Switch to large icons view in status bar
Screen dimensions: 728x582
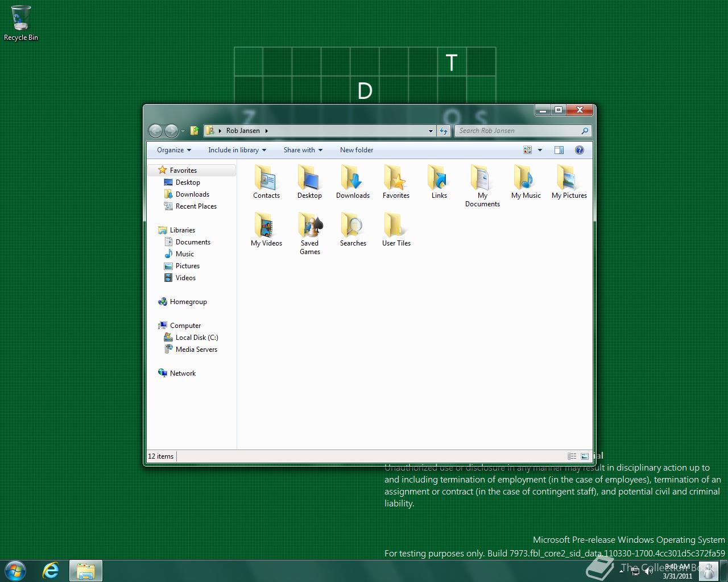(x=584, y=456)
